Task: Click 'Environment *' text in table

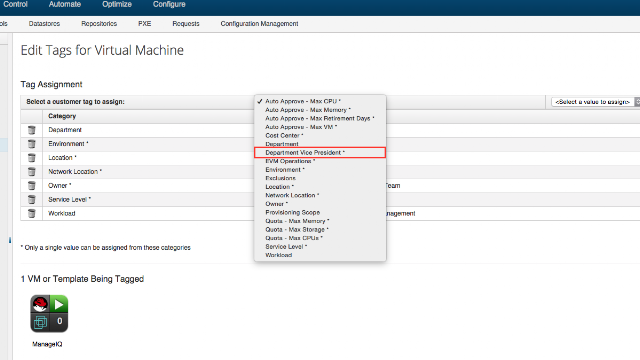Action: [x=68, y=144]
